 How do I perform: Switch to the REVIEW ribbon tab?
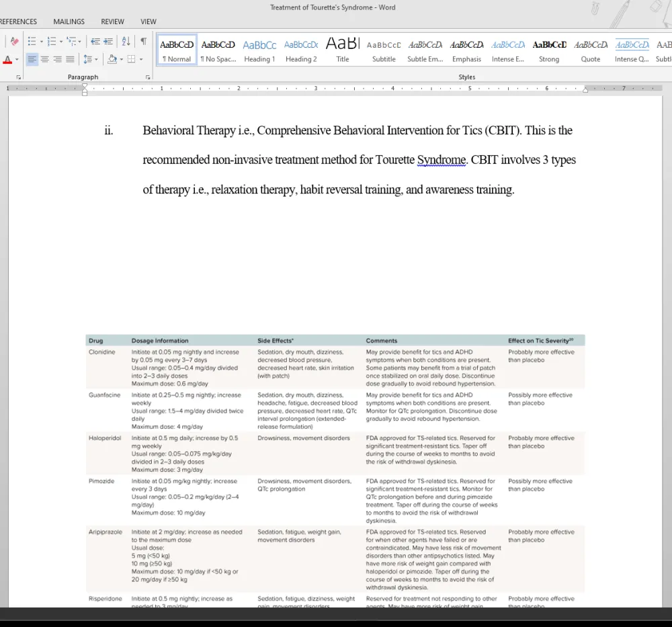coord(112,22)
